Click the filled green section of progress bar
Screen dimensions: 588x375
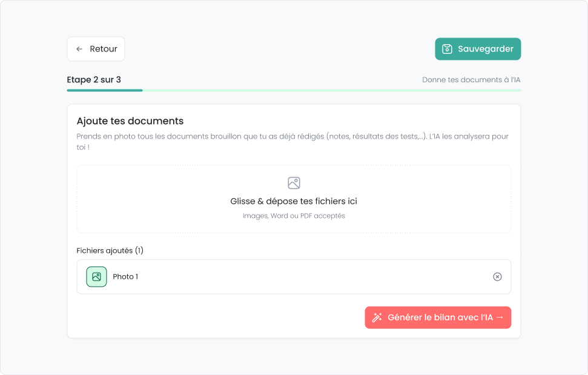104,90
